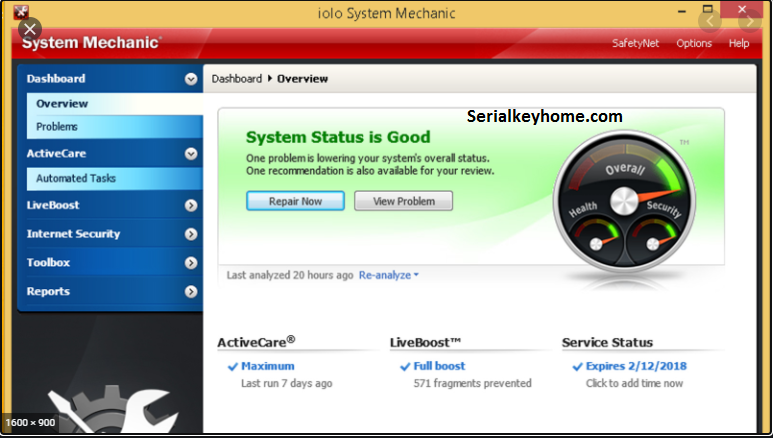Click the ActiveCare sidebar heading

pos(56,153)
